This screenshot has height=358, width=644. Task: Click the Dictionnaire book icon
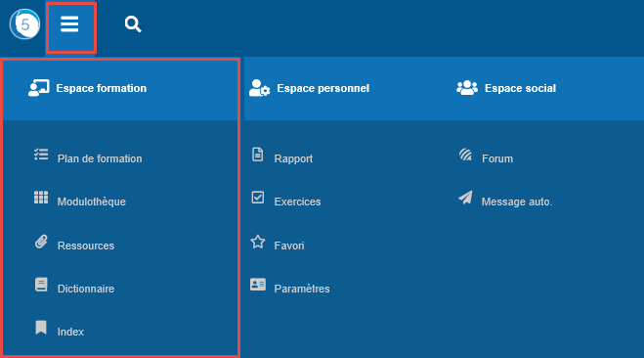(x=41, y=285)
